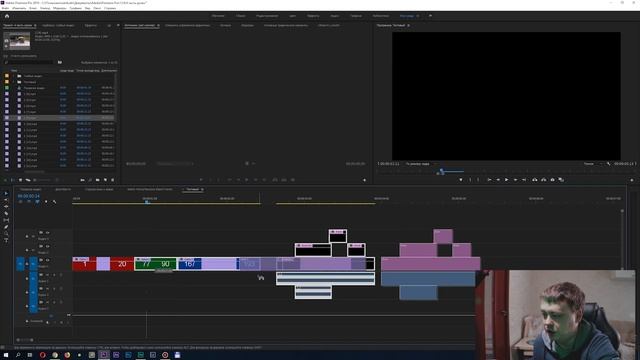The width and height of the screenshot is (640, 360).
Task: Switch to Effect Controls tab
Action: tap(188, 25)
